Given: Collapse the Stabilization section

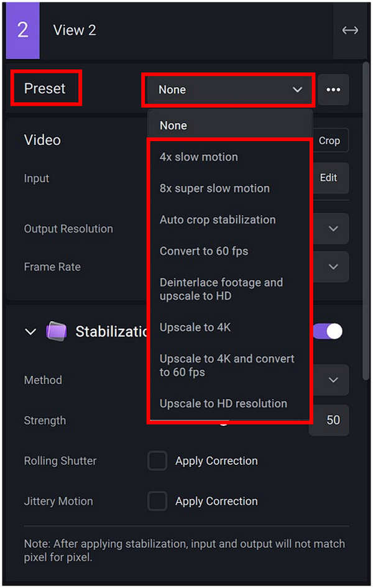Looking at the screenshot, I should (30, 331).
